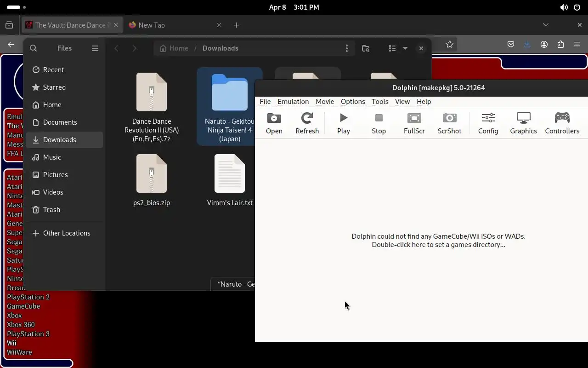This screenshot has width=588, height=368.
Task: Open the Activities overview in top bar
Action: coord(17,7)
